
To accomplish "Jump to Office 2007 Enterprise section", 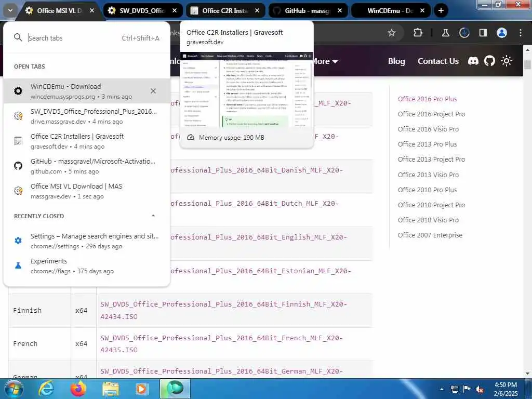I will [430, 235].
